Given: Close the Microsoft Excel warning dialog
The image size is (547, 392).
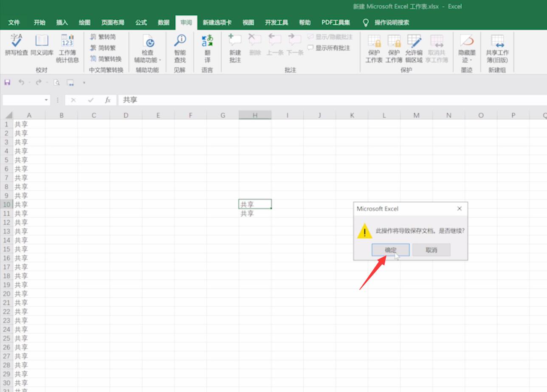Looking at the screenshot, I should coord(459,209).
